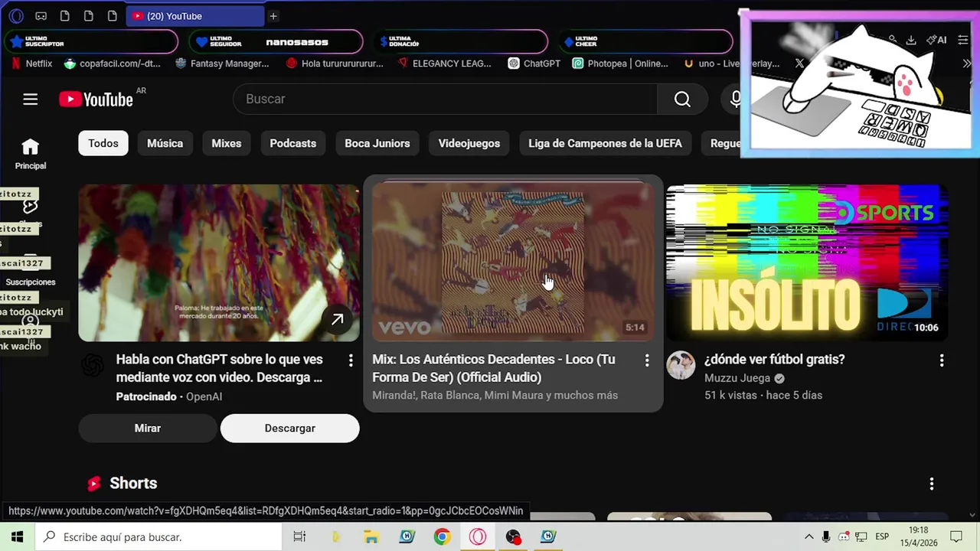
Task: Start voice search with the microphone
Action: pos(733,99)
